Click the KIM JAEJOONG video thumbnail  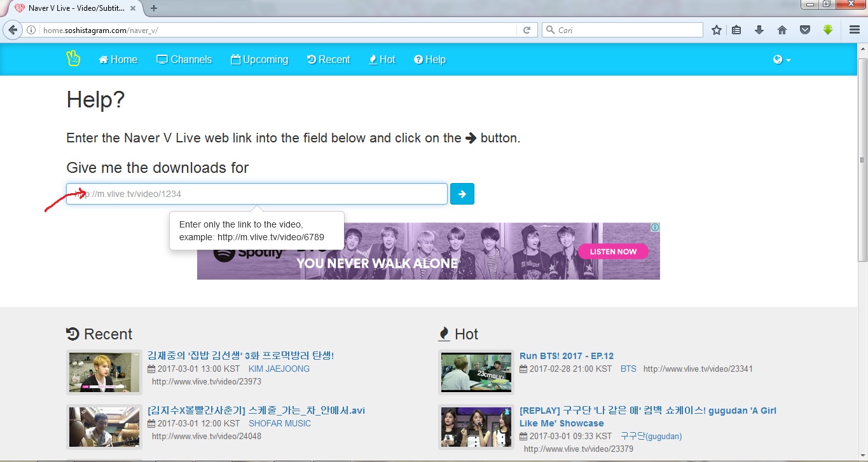pyautogui.click(x=104, y=372)
